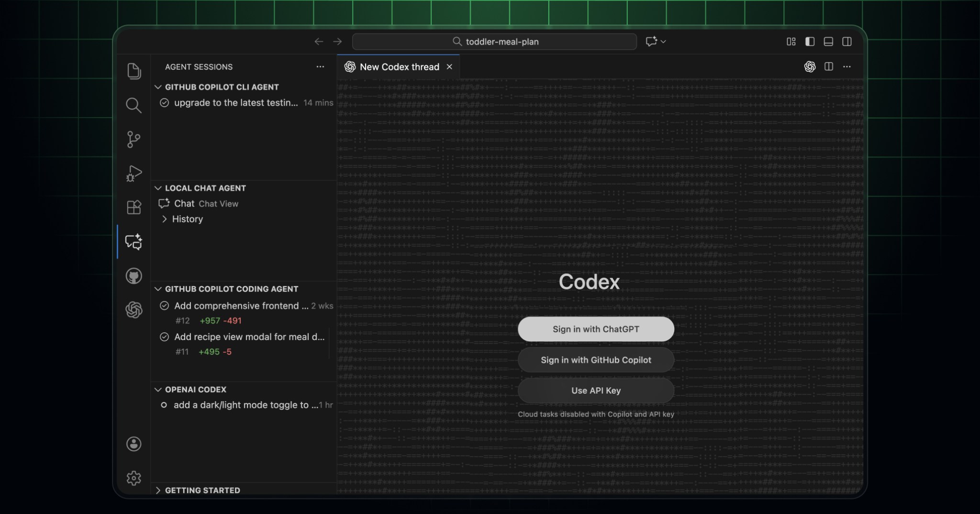
Task: Expand the Getting Started section
Action: pos(158,490)
